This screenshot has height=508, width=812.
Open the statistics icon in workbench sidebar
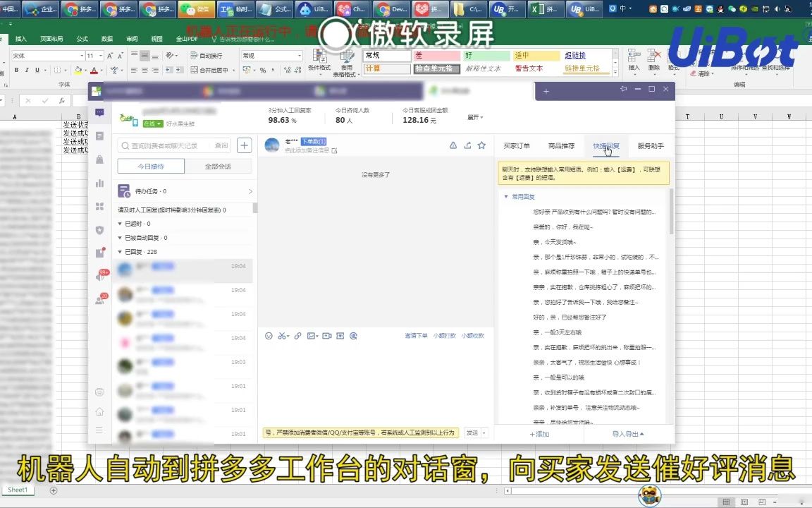tap(99, 183)
